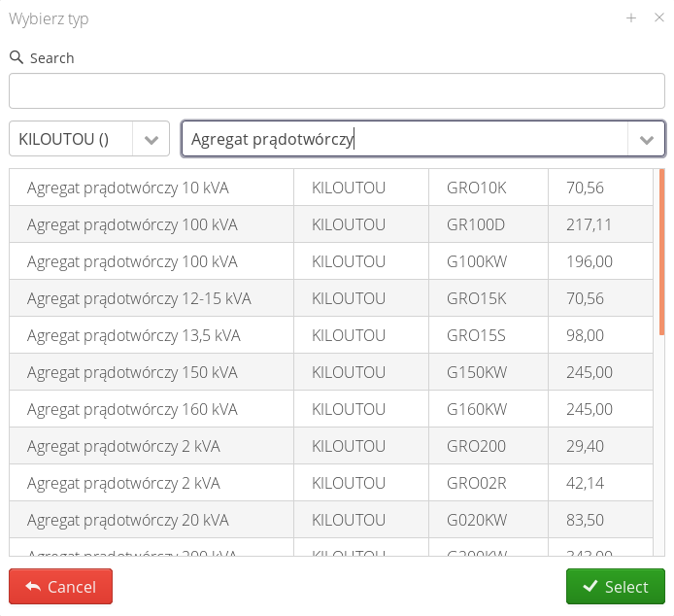The width and height of the screenshot is (674, 616).
Task: Select the row with code GRO02R
Action: 476,483
